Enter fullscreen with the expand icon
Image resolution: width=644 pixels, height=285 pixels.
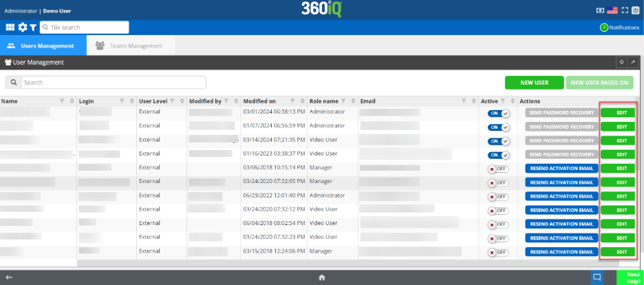coord(624,10)
